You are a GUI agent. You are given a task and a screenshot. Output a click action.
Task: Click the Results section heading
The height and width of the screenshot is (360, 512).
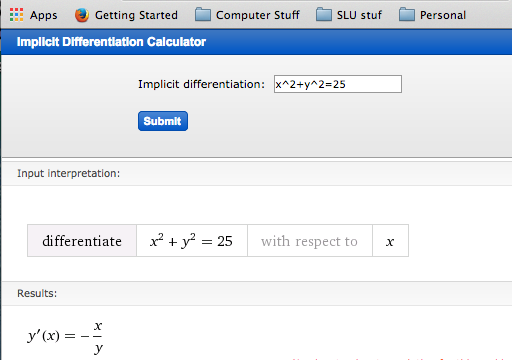[37, 293]
